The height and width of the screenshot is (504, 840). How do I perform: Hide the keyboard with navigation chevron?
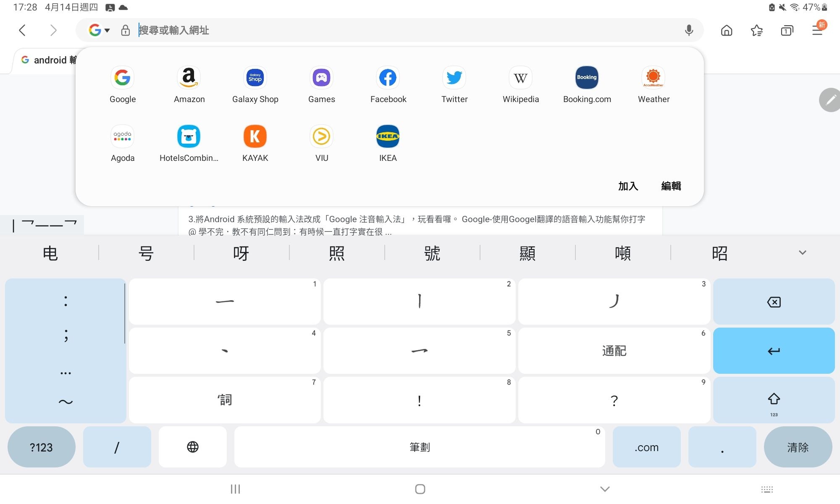coord(605,489)
